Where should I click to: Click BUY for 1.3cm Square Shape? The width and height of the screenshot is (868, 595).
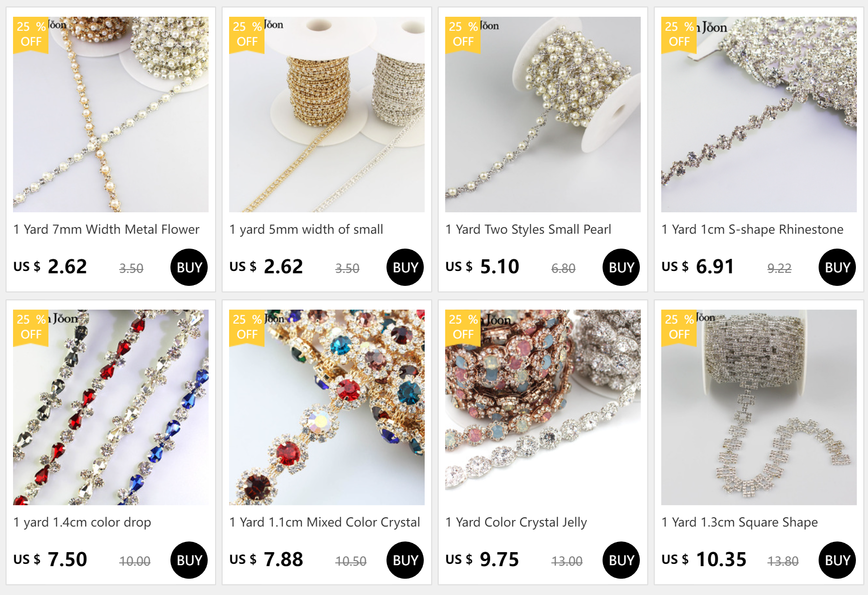[837, 560]
